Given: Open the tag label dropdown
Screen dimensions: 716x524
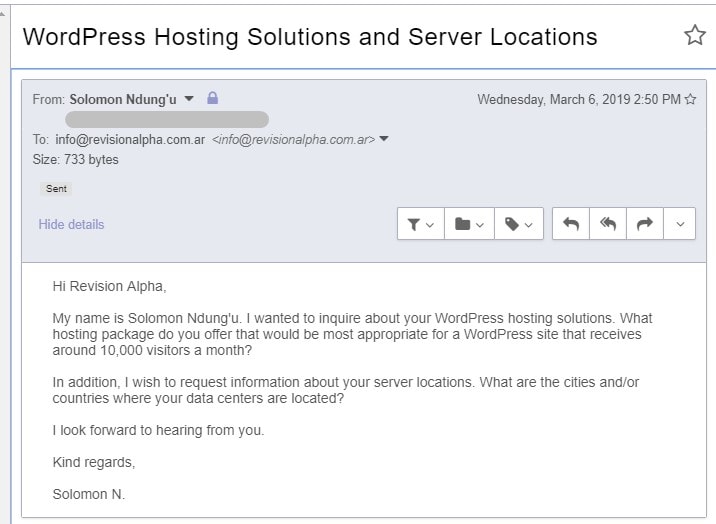Looking at the screenshot, I should point(519,224).
